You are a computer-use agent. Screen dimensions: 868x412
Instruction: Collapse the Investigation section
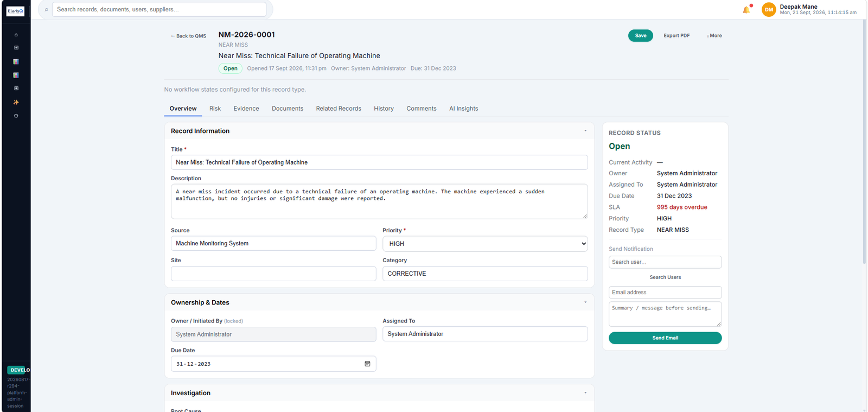[585, 393]
